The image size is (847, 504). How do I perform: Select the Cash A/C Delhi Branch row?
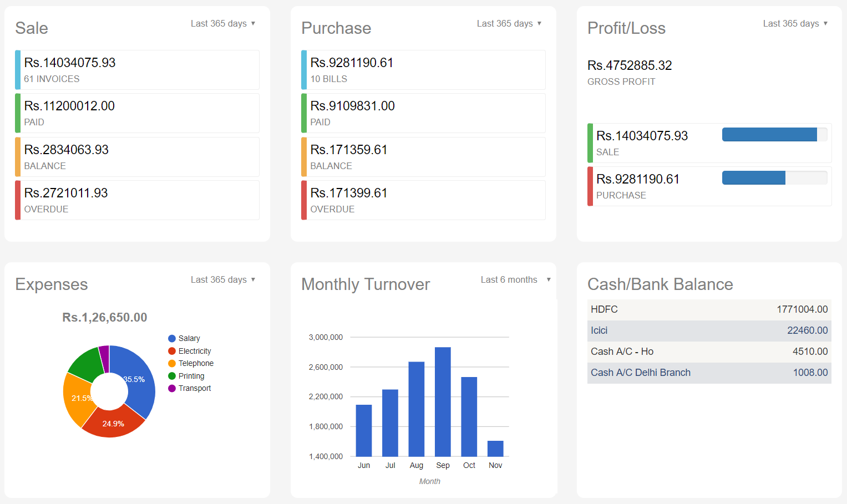point(709,373)
